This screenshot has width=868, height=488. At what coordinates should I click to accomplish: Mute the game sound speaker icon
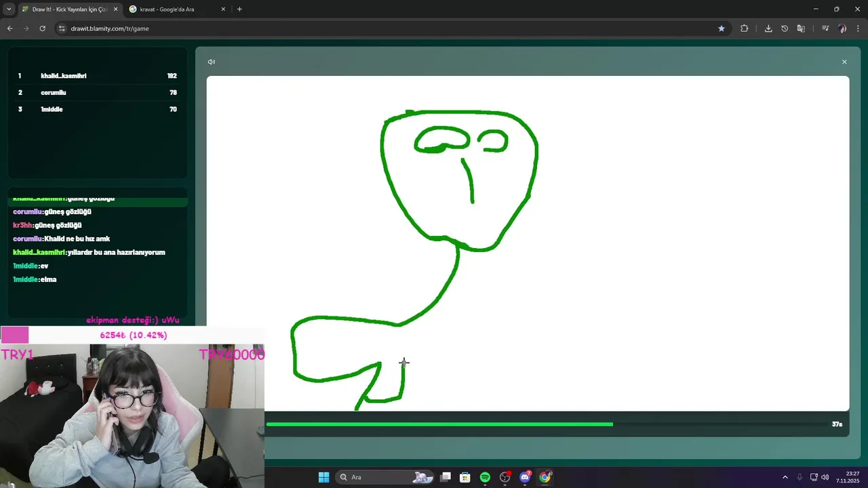[212, 62]
